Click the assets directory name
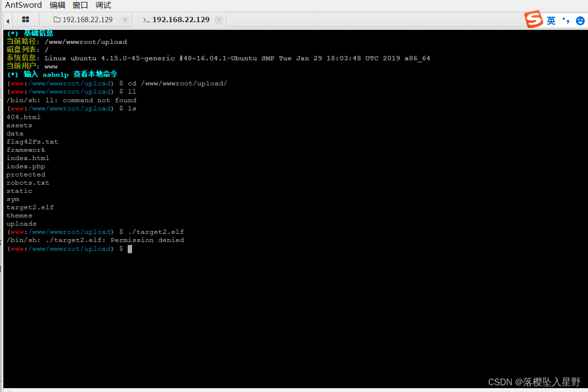588x392 pixels. point(19,125)
